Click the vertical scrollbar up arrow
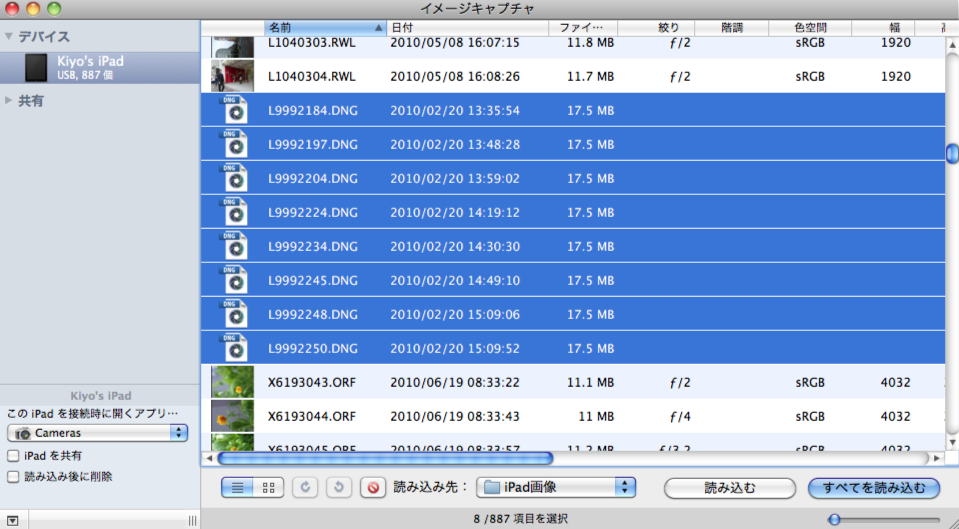Screen dimensions: 959x529 [x=952, y=45]
